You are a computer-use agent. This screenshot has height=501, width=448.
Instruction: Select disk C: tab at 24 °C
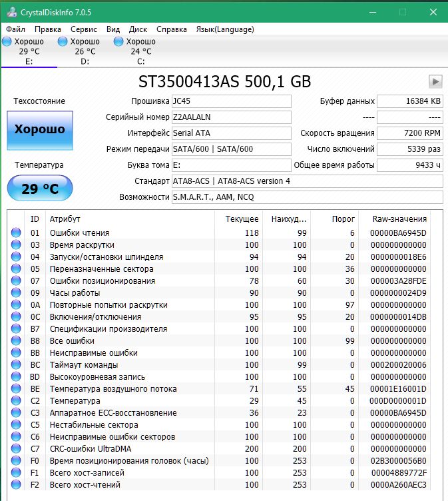[141, 51]
